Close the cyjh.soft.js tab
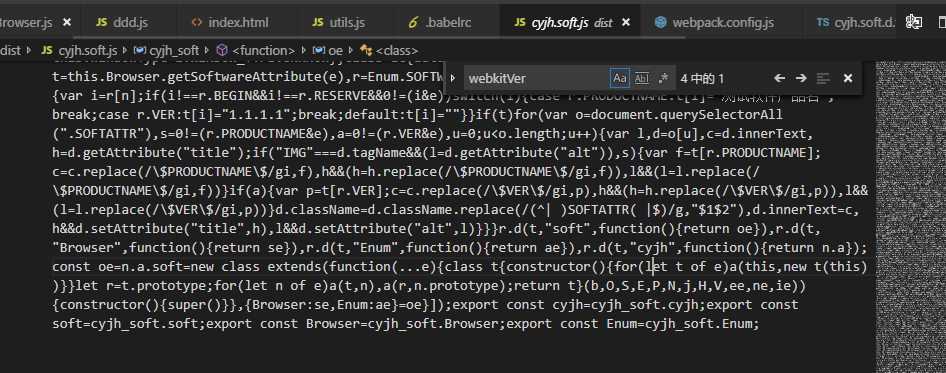The height and width of the screenshot is (373, 946). tap(626, 22)
